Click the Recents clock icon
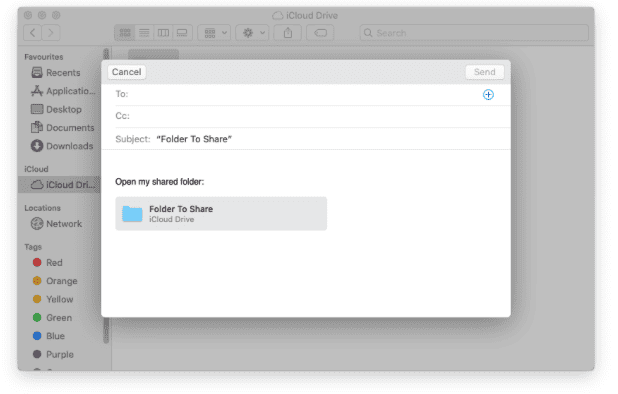The image size is (618, 394). [x=37, y=72]
